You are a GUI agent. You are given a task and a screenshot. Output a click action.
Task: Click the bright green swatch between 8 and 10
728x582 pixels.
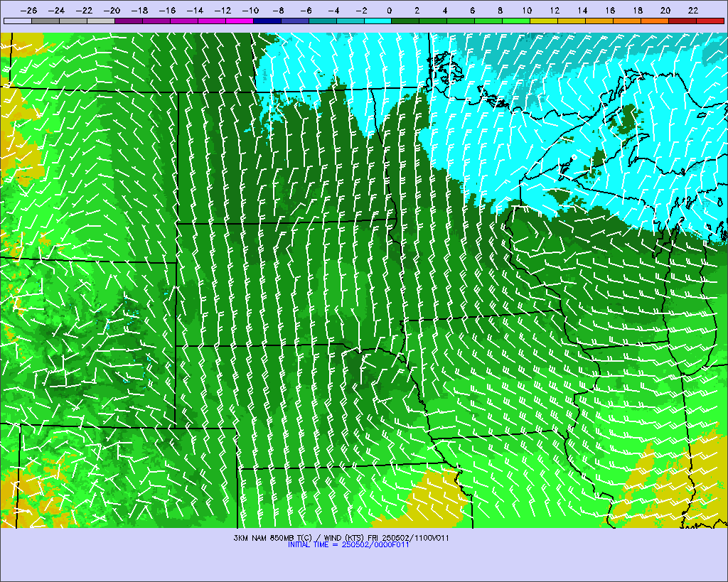517,21
